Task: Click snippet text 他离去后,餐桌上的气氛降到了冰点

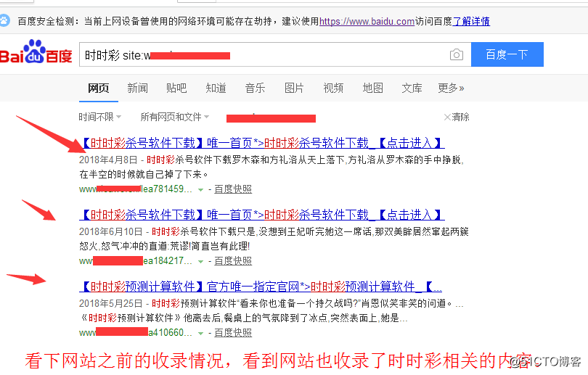Action: [256, 318]
